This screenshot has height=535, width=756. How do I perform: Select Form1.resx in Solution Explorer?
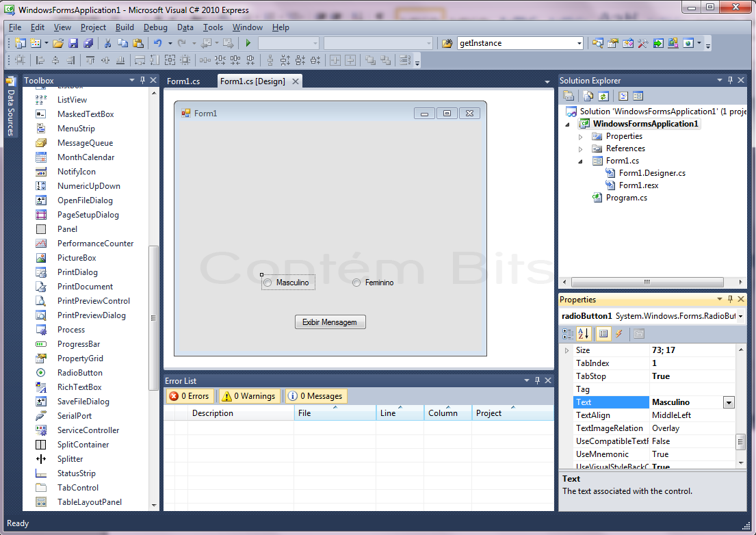(x=638, y=185)
